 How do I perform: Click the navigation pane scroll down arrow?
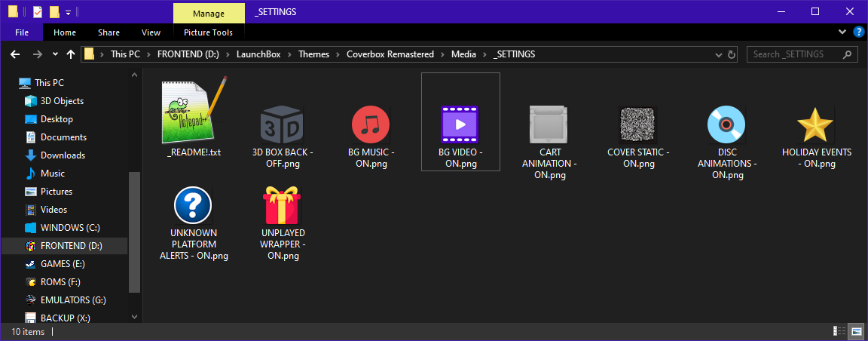(134, 317)
